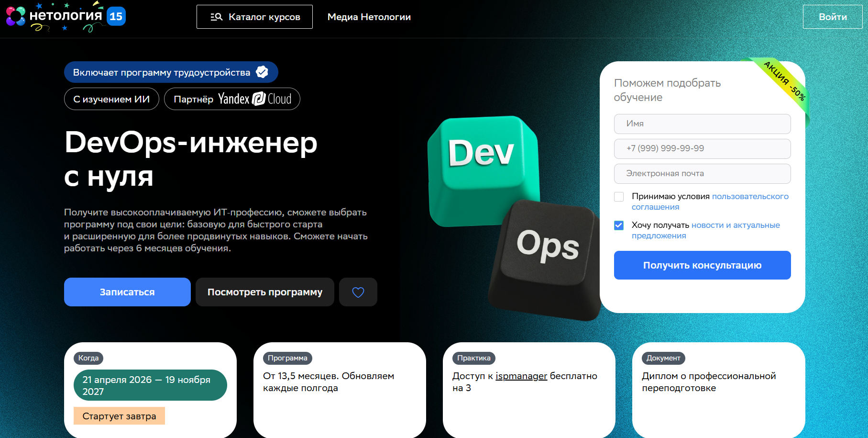Focus the phone number field
This screenshot has height=438, width=868.
pyautogui.click(x=702, y=149)
